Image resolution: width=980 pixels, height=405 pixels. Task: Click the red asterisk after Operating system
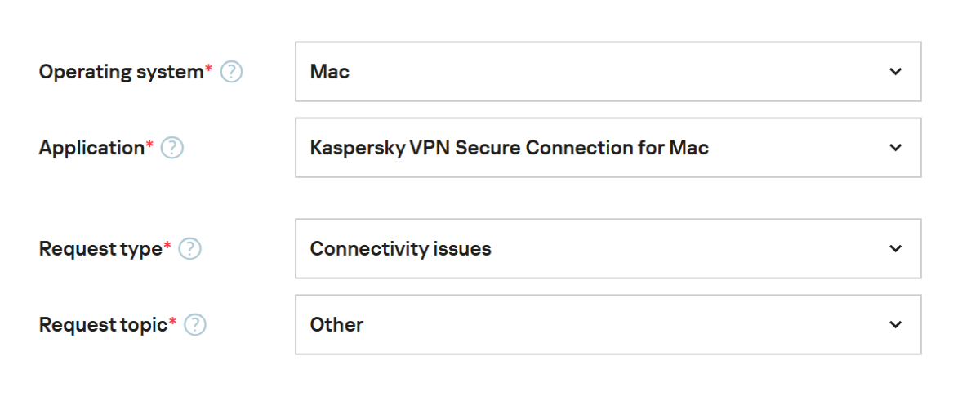(x=208, y=69)
